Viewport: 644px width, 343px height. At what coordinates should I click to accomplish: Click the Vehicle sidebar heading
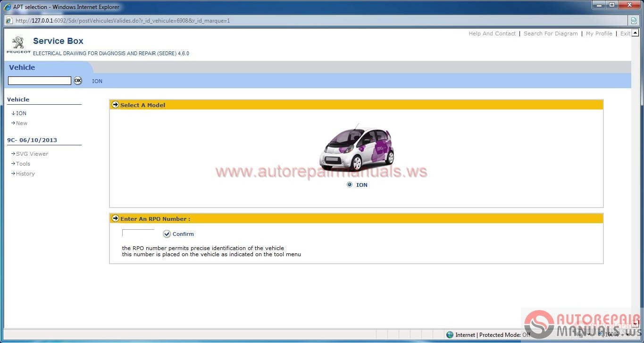tap(18, 100)
